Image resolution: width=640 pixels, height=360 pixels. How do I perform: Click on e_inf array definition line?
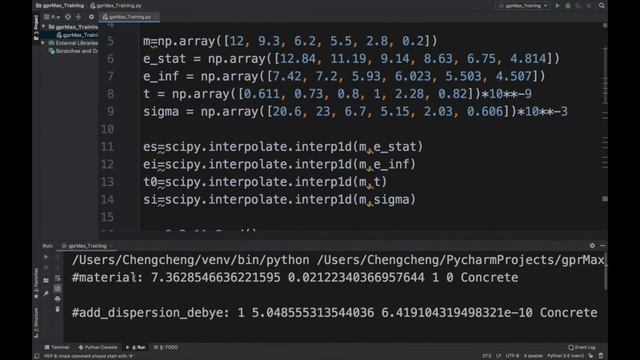(x=344, y=76)
